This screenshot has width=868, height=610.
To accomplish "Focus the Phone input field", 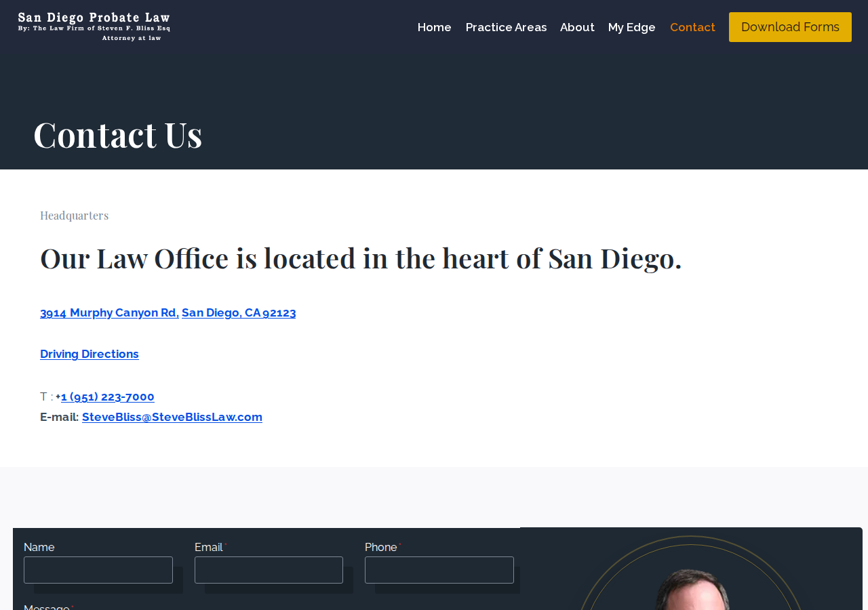I will tap(439, 570).
